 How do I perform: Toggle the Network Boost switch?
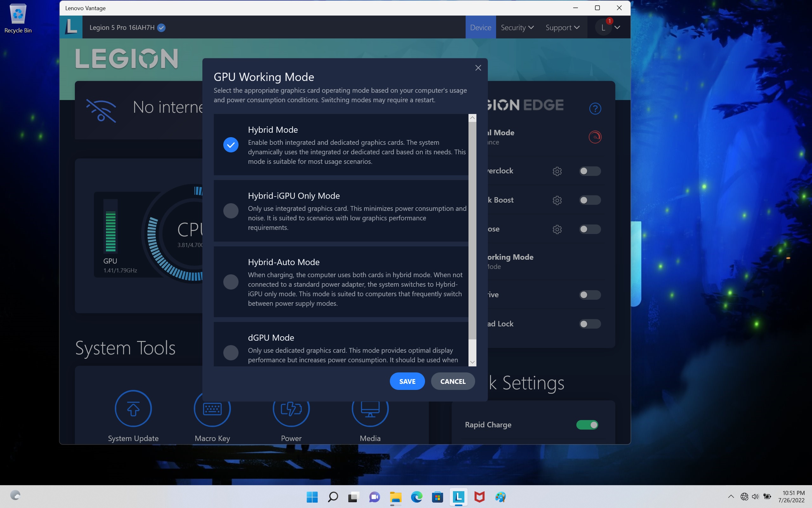click(x=590, y=200)
